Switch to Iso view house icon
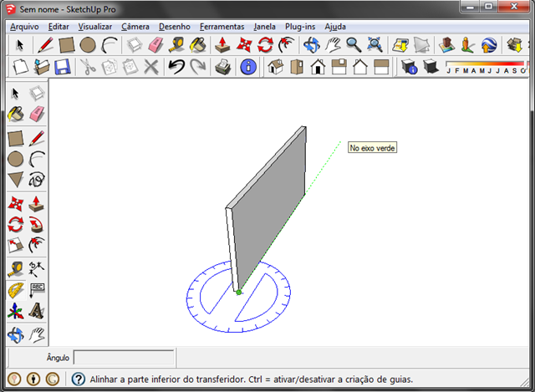 tap(275, 67)
